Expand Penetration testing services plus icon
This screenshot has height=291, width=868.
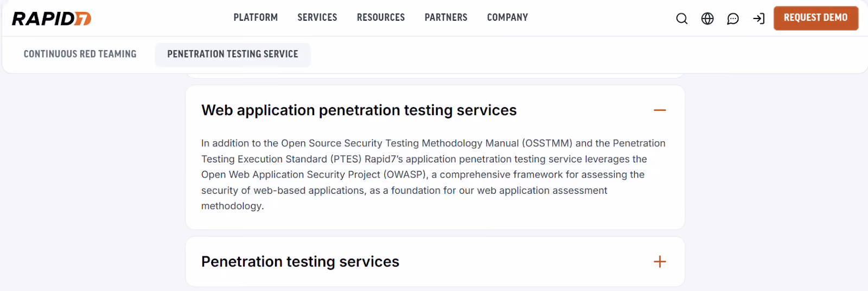[660, 262]
